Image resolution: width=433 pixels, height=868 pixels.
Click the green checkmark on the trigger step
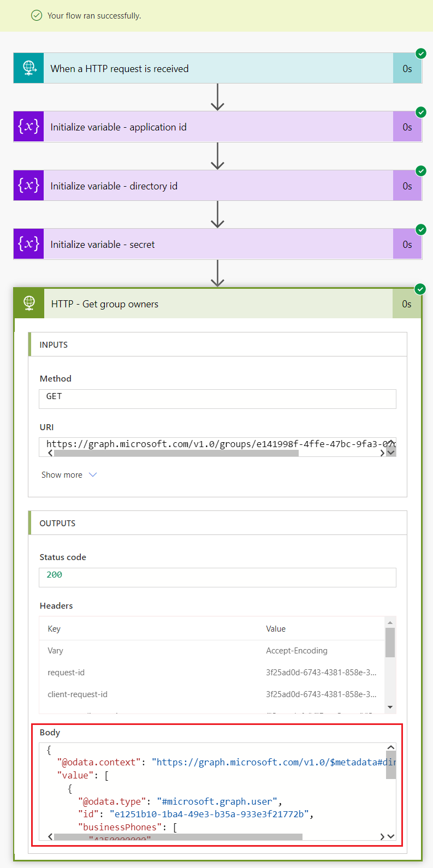pyautogui.click(x=421, y=53)
